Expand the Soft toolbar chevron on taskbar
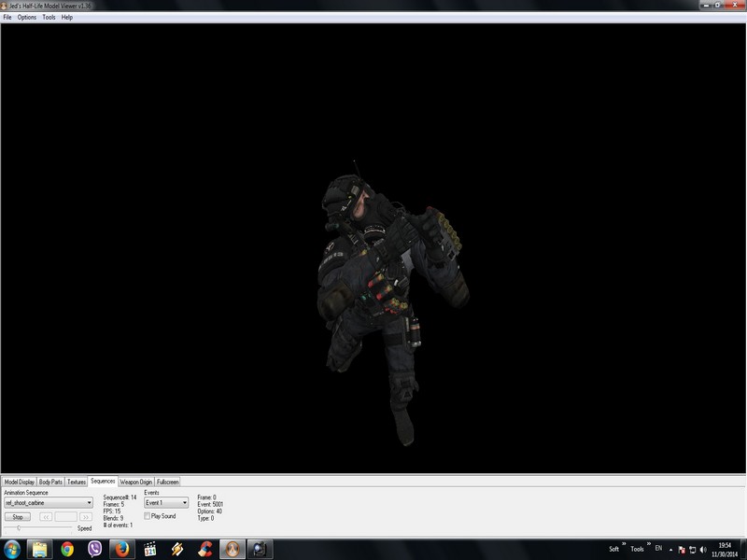The height and width of the screenshot is (560, 747). pyautogui.click(x=624, y=544)
